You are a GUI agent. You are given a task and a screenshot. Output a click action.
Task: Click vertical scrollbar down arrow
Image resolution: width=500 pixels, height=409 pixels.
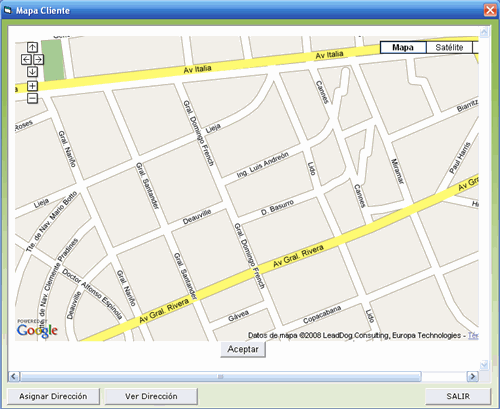pyautogui.click(x=484, y=365)
